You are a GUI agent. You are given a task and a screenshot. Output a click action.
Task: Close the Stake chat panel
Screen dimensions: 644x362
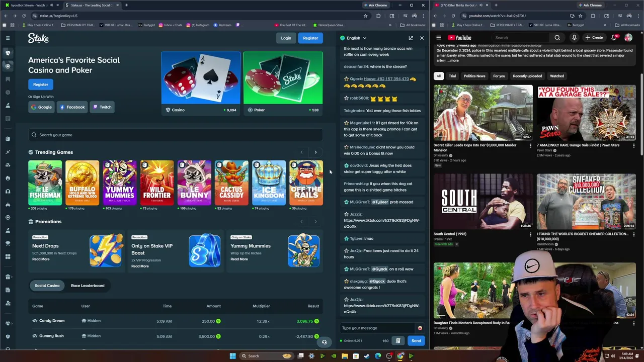click(x=422, y=38)
